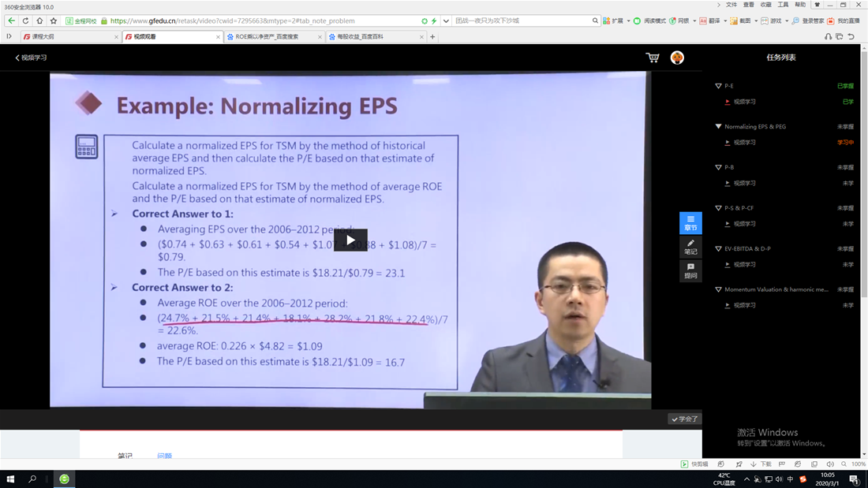This screenshot has width=868, height=488.
Task: Collapse the Momentum Valuation section
Action: pos(719,289)
